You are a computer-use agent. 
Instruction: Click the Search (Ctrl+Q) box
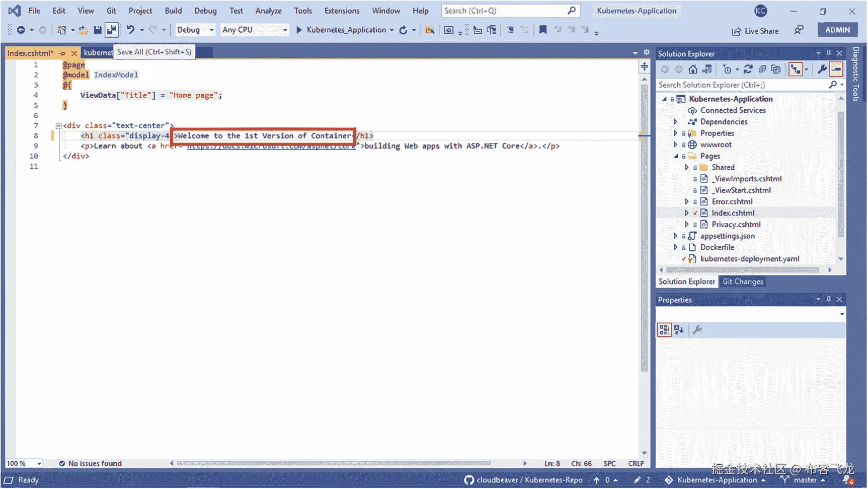(510, 11)
